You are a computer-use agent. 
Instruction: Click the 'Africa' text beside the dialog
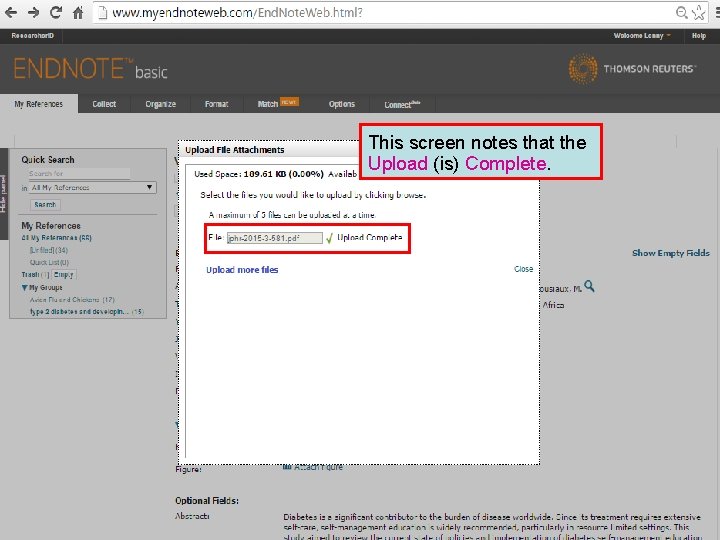pyautogui.click(x=553, y=305)
